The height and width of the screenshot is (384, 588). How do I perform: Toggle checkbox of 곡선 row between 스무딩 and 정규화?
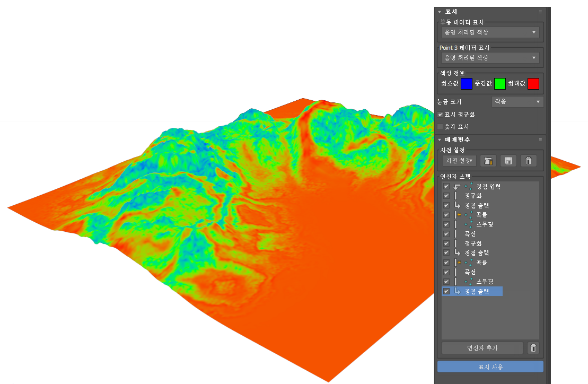click(x=446, y=234)
